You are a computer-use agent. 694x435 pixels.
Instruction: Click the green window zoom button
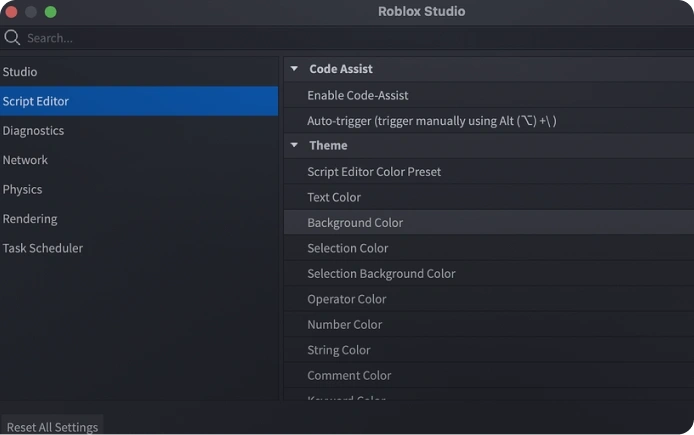pos(50,12)
